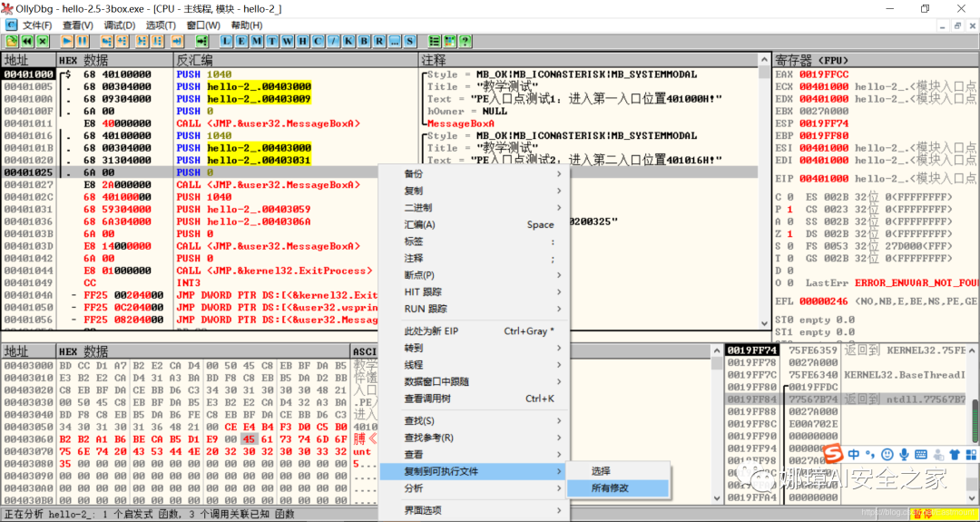
Task: Click the Close program X toolbar icon
Action: (42, 41)
